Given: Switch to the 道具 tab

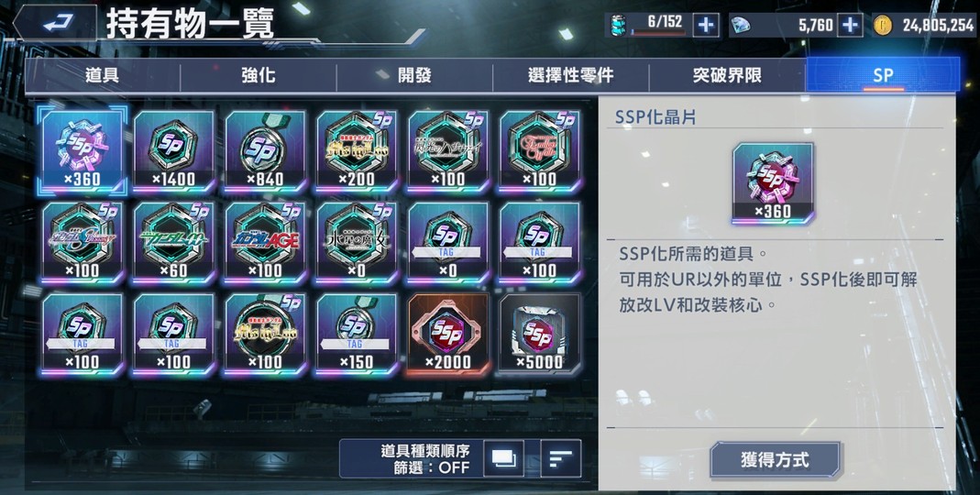Looking at the screenshot, I should click(103, 75).
